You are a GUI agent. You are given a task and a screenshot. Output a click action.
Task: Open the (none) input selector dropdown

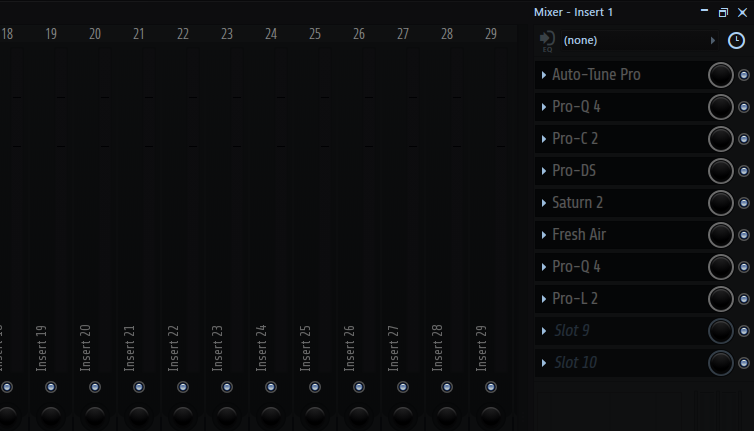click(x=640, y=40)
